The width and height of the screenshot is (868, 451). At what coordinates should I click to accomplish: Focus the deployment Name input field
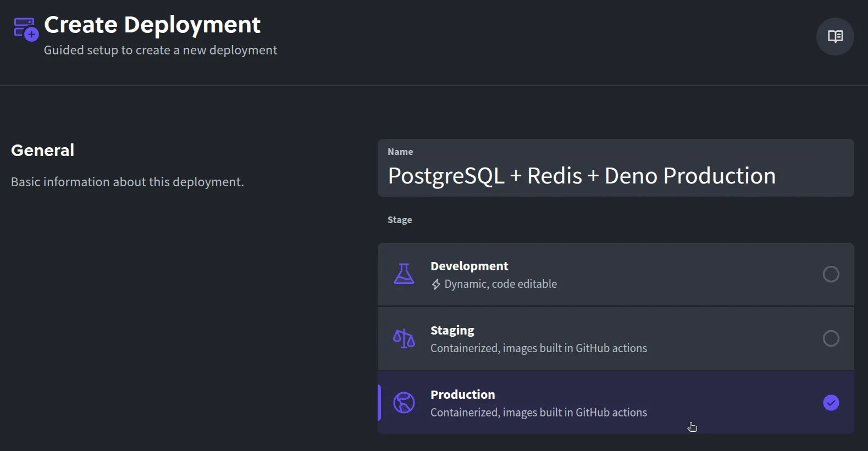pyautogui.click(x=615, y=176)
